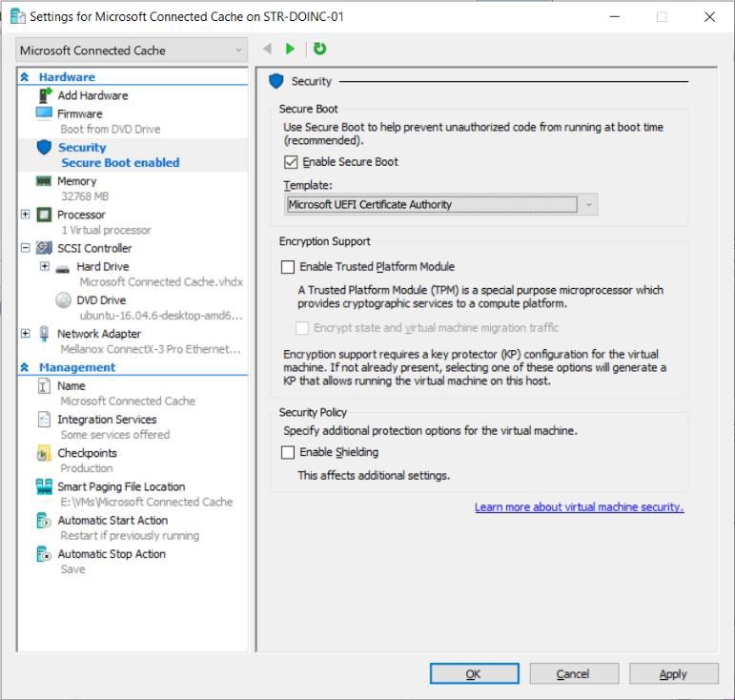
Task: Select the DVD Drive disc icon
Action: (x=64, y=300)
